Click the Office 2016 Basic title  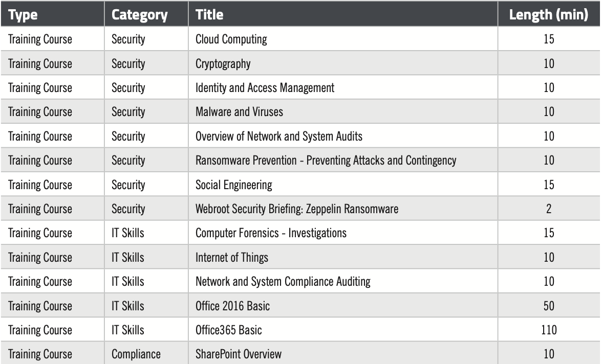tap(232, 306)
